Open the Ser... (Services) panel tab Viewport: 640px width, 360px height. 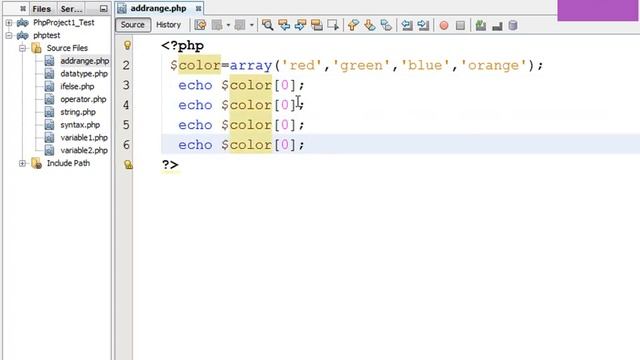[x=71, y=9]
